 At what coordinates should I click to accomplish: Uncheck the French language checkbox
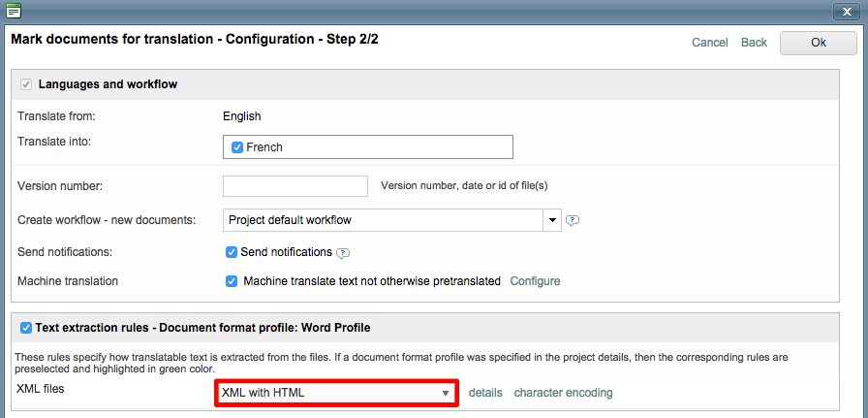237,147
